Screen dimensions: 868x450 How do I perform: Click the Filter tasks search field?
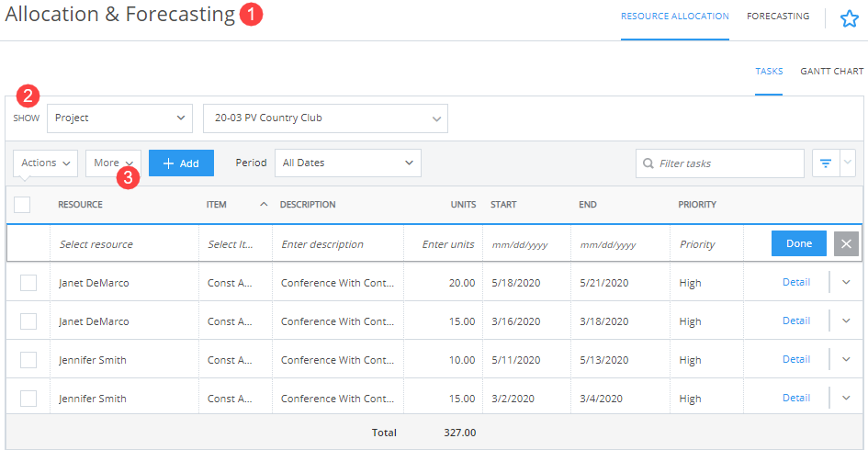(x=719, y=163)
